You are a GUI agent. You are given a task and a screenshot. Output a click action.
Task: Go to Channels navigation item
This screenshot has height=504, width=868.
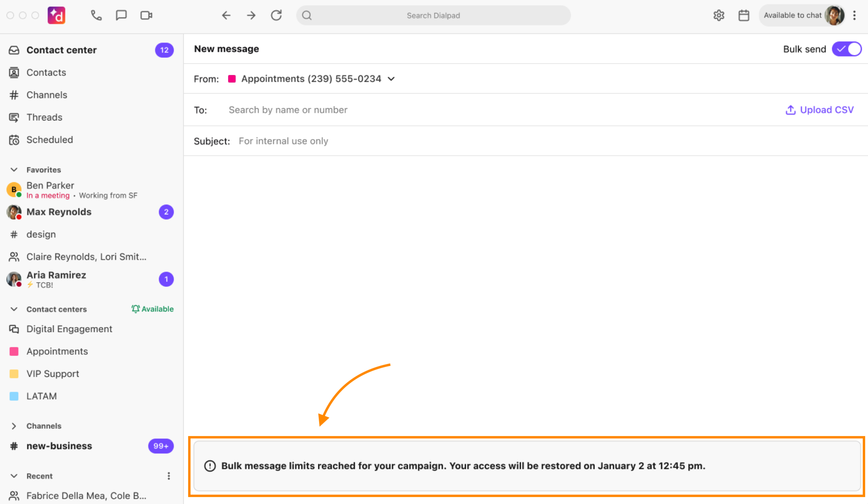click(x=92, y=95)
